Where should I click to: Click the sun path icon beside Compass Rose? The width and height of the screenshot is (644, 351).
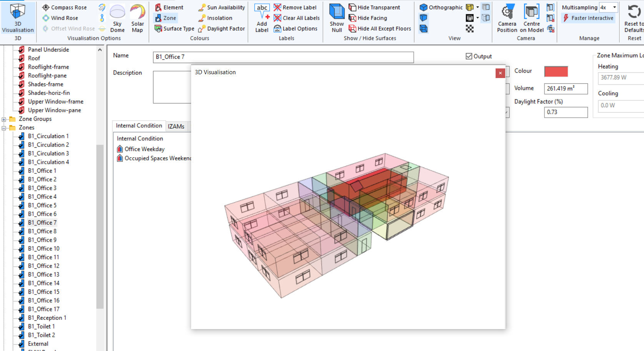(x=102, y=7)
